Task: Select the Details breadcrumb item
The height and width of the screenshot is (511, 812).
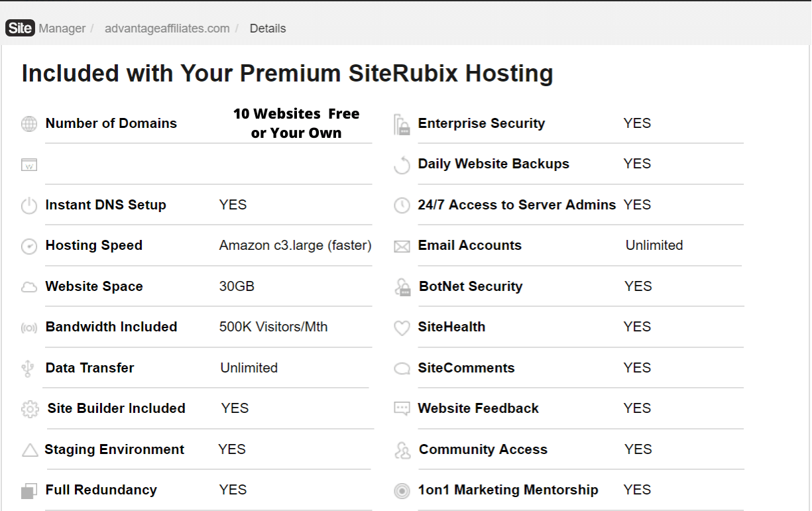Action: tap(268, 28)
